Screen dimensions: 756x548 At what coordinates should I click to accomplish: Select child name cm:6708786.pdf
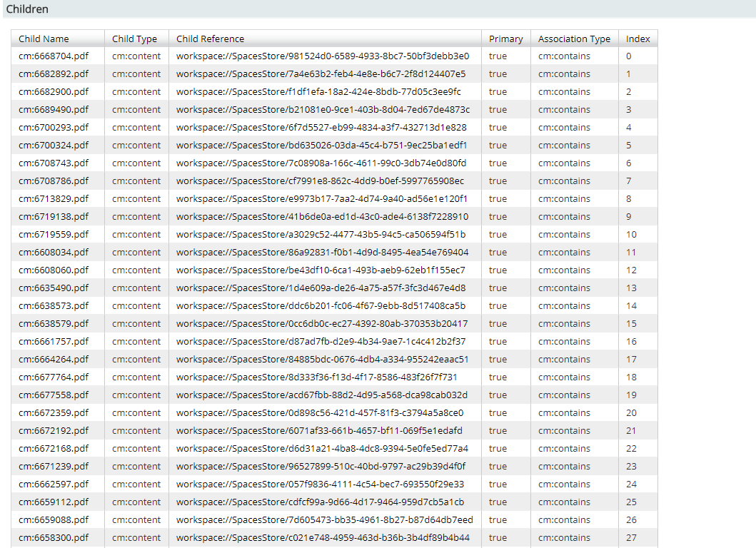(x=54, y=181)
